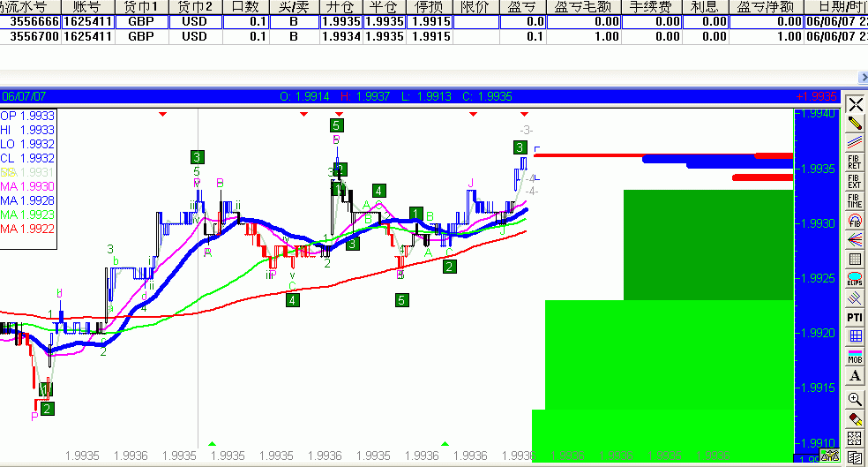Click the blue table grid icon
Image resolution: width=868 pixels, height=467 pixels.
click(856, 336)
